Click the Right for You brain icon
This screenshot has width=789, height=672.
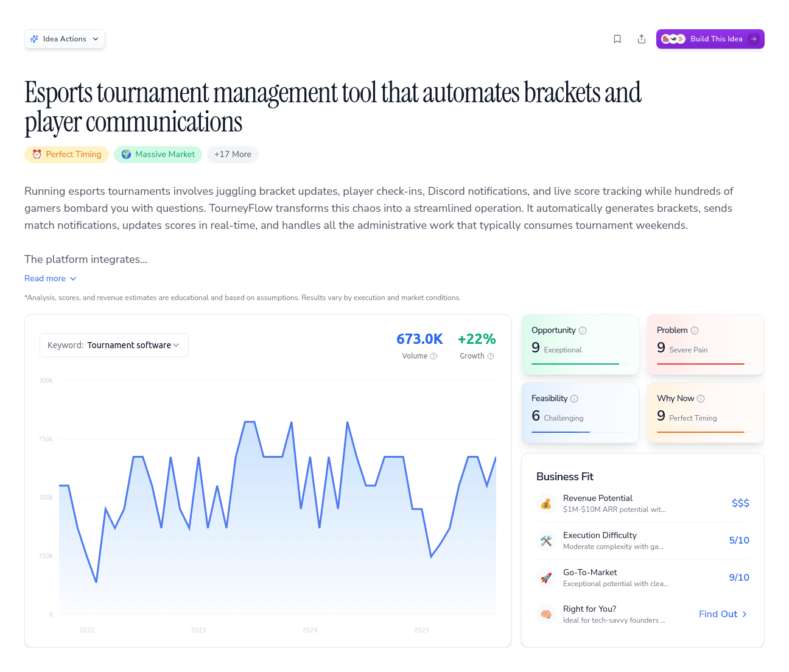546,614
